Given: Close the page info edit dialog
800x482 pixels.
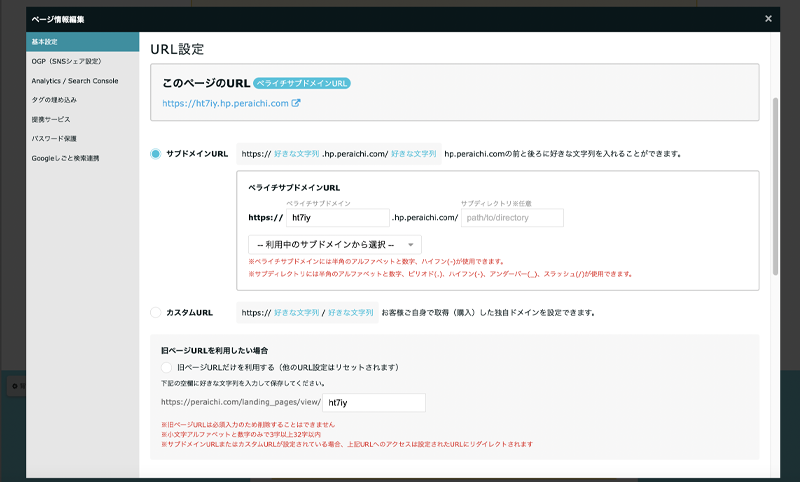Looking at the screenshot, I should pyautogui.click(x=768, y=18).
